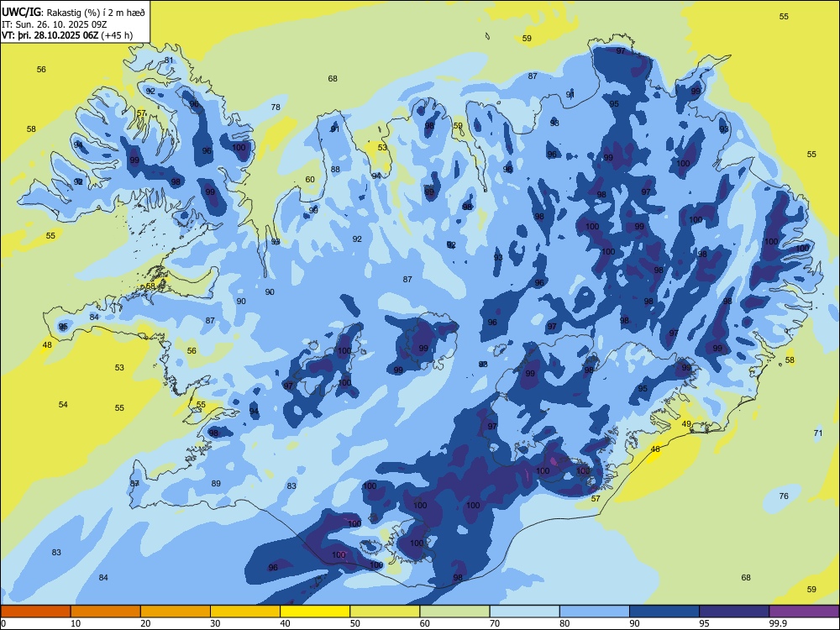The width and height of the screenshot is (840, 630).
Task: Click the humidity value '81' on the map
Action: [x=170, y=60]
